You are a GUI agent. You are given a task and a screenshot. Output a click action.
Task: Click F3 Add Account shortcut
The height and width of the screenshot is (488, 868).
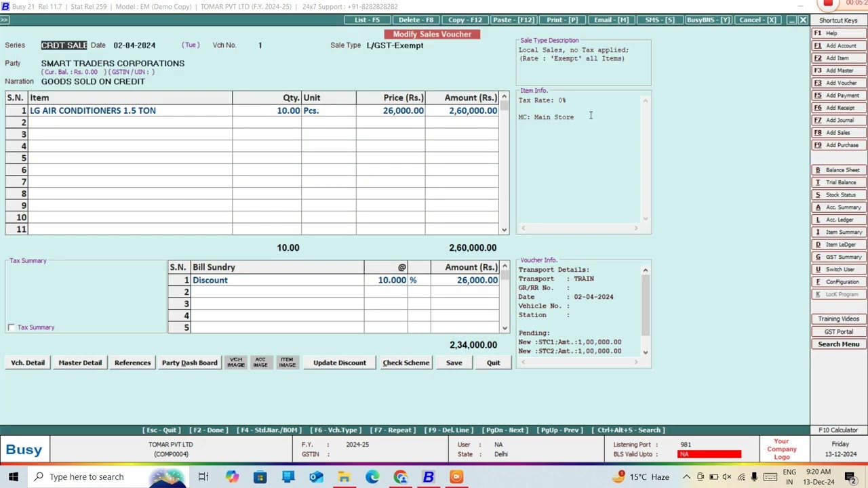coord(838,45)
